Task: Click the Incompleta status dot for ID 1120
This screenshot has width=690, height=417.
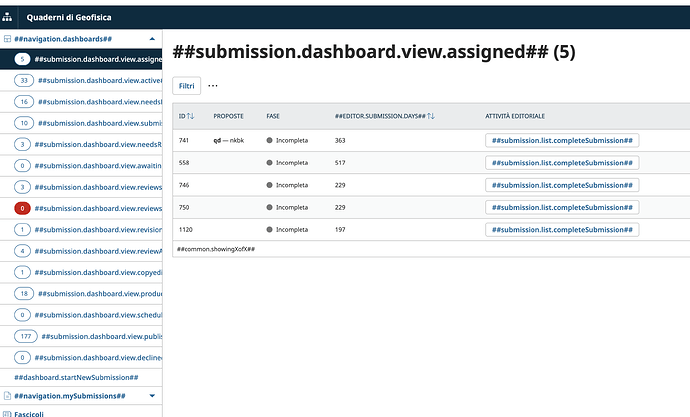Action: [x=269, y=230]
